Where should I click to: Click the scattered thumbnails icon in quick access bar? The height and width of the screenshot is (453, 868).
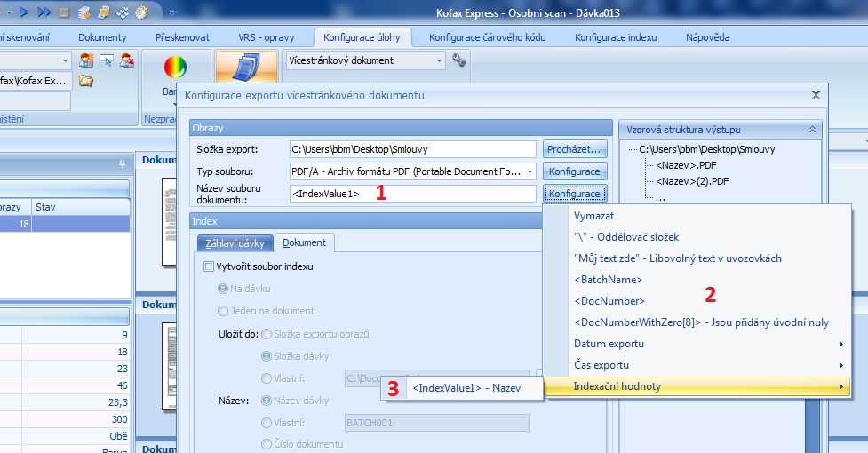coord(123,12)
